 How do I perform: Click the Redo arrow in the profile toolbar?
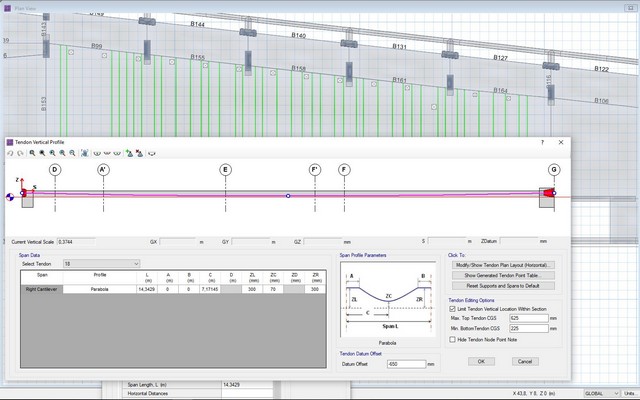tap(19, 153)
